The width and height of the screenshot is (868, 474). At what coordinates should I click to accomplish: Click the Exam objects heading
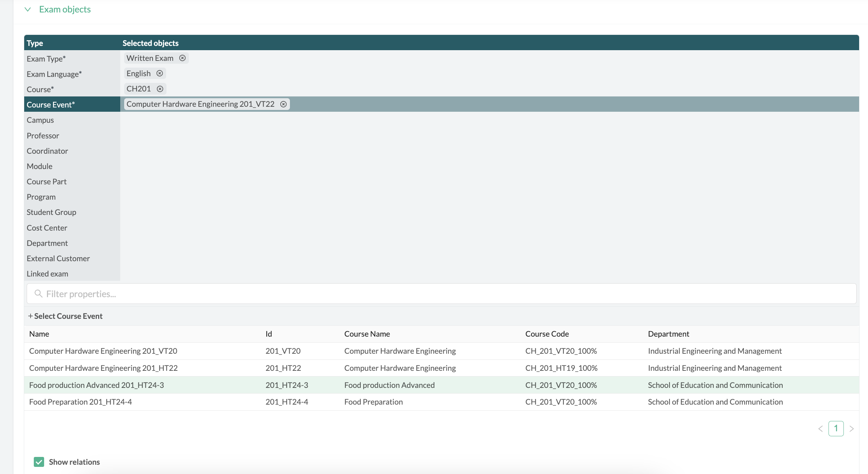[65, 10]
